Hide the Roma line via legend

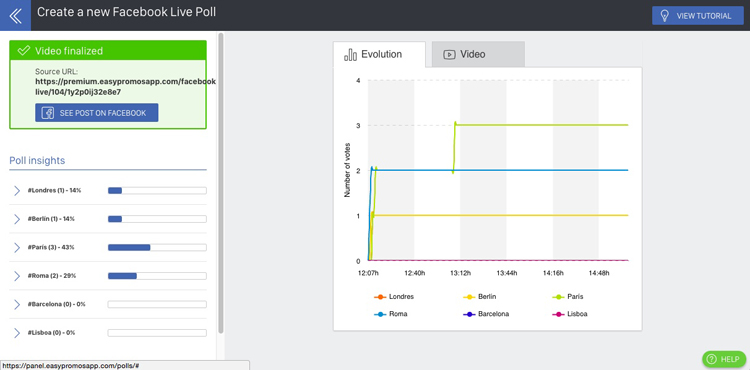[x=390, y=314]
